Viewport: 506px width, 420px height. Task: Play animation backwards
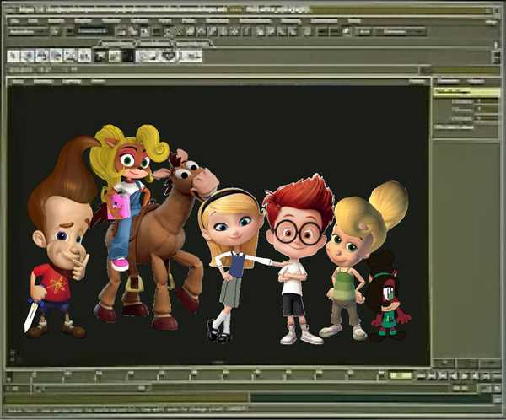454,376
